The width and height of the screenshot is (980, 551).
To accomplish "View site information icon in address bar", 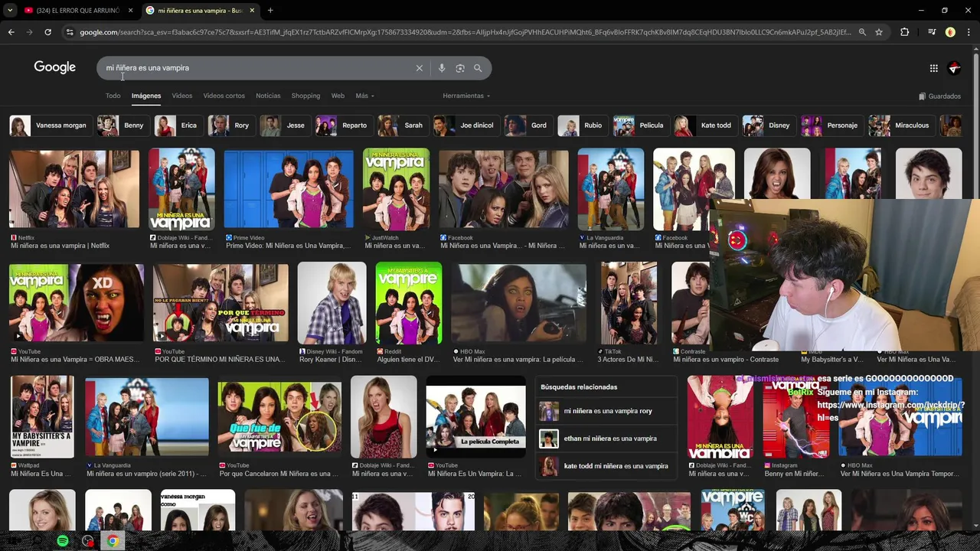I will (70, 32).
